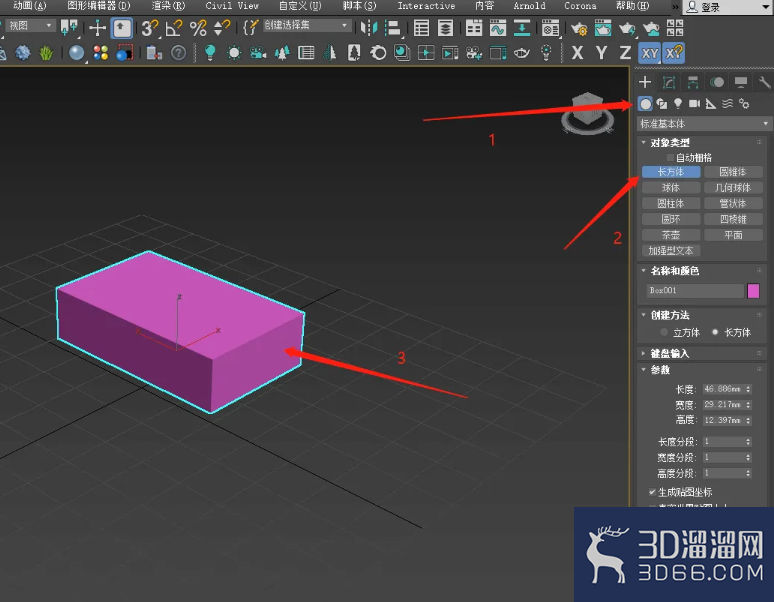Click the help question mark icon
The image size is (774, 602).
tap(178, 53)
